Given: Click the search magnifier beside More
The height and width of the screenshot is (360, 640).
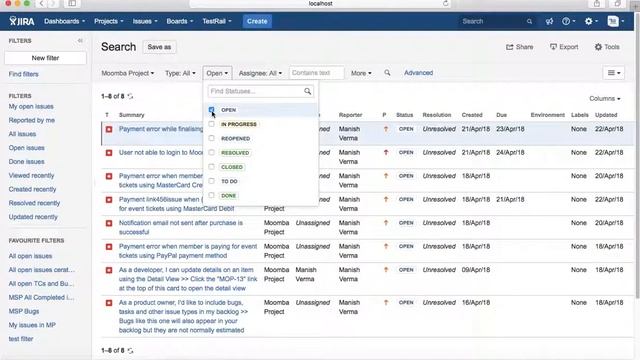Looking at the screenshot, I should (x=387, y=73).
